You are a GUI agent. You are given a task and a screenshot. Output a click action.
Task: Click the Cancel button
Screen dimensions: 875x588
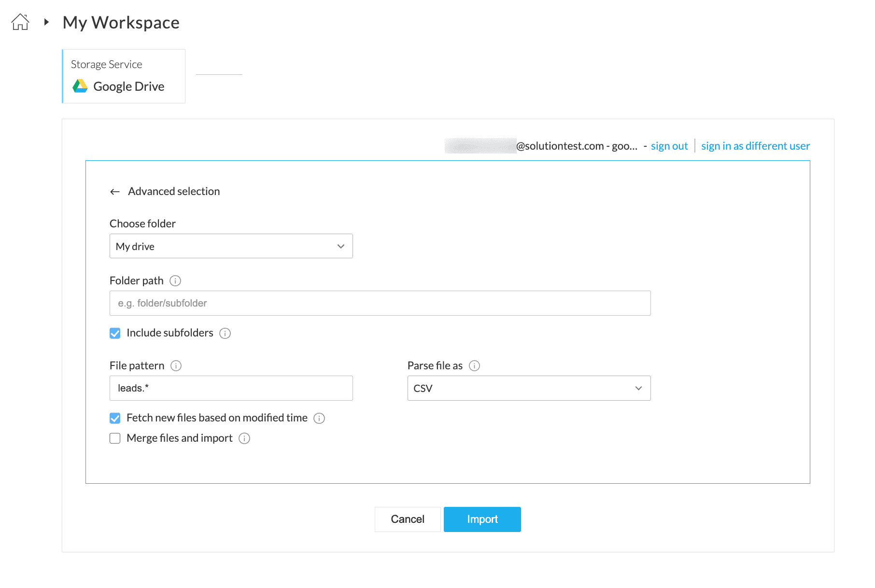(x=408, y=519)
